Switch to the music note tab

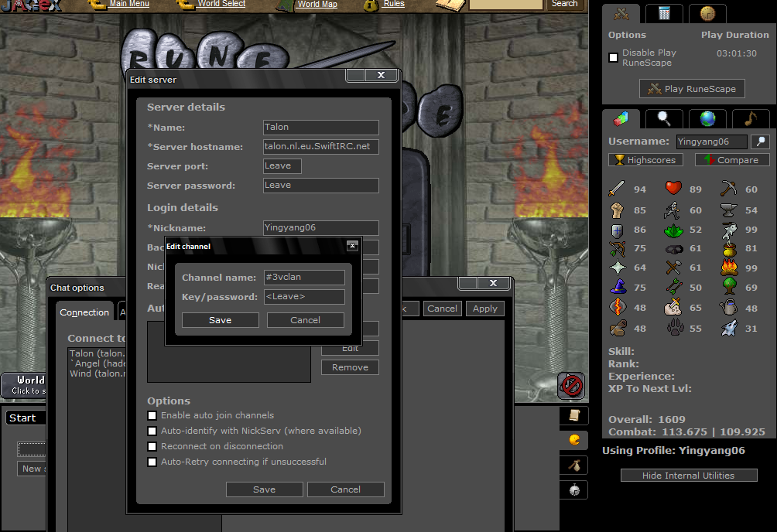751,119
